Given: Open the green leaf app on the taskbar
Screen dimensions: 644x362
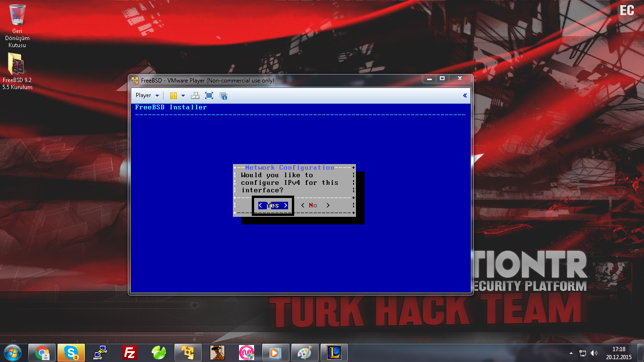Looking at the screenshot, I should [159, 353].
